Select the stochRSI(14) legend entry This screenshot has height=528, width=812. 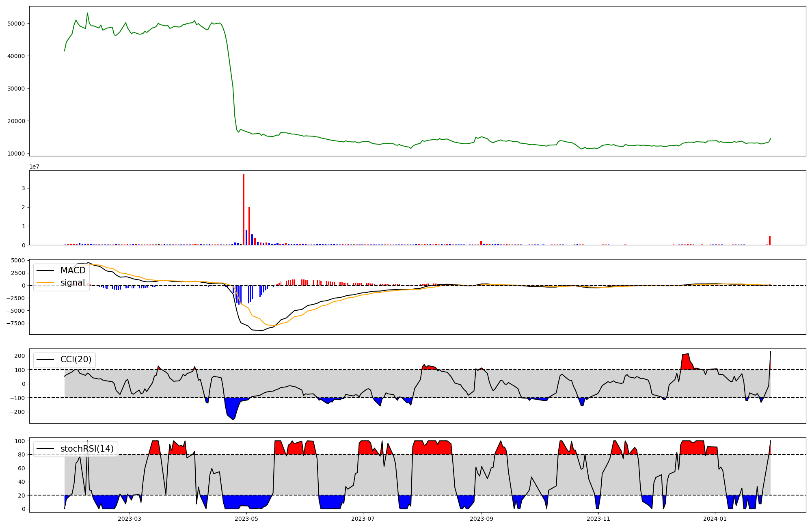coord(87,449)
